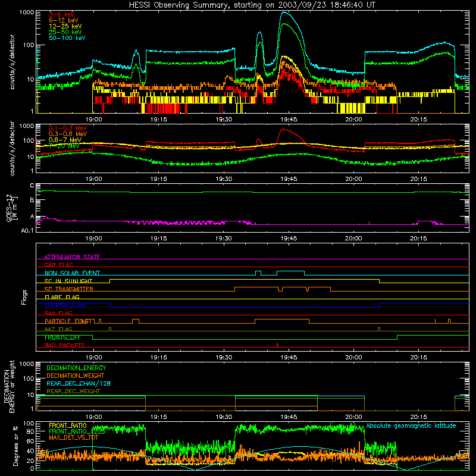The image size is (476, 476).
Task: Click the 19:45 time tick under the Flags panel
Action: [x=289, y=358]
